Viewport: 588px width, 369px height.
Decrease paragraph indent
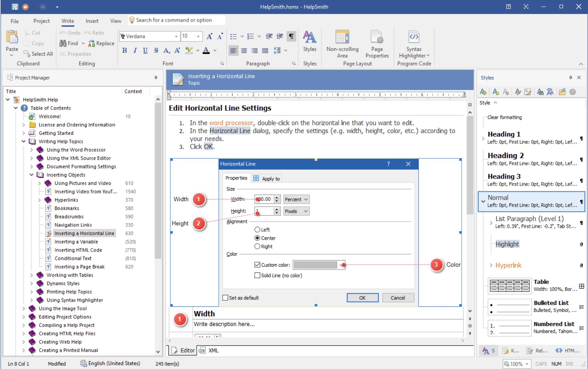[x=269, y=36]
